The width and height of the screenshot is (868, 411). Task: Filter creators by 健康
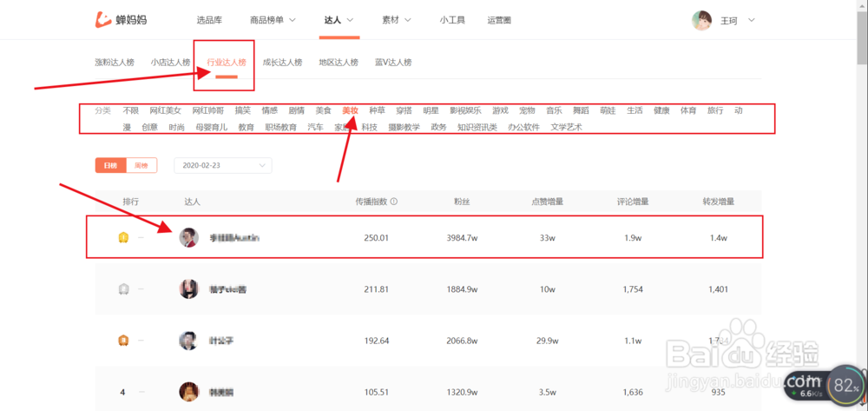tap(661, 110)
